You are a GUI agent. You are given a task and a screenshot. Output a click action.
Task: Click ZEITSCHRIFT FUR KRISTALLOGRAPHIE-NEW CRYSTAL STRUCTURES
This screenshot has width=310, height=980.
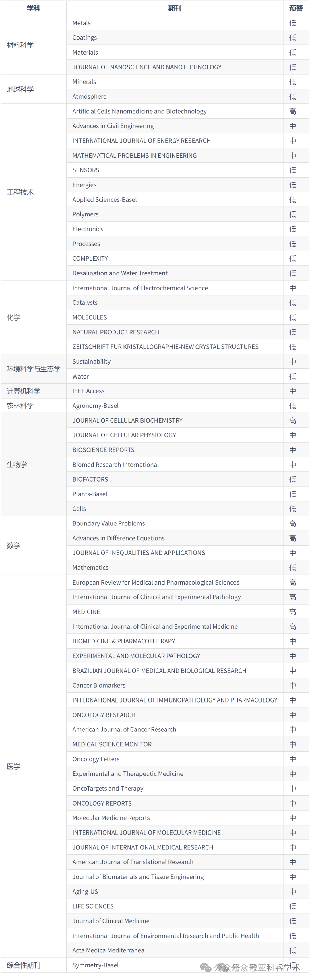(x=165, y=347)
